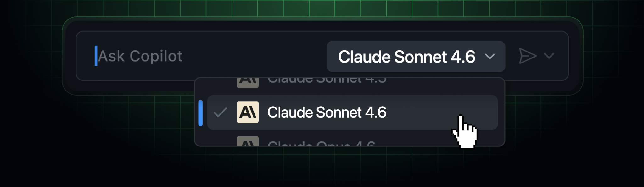Select Claude Sonnet 4.6 from the model list
Image resolution: width=644 pixels, height=187 pixels.
pos(327,113)
